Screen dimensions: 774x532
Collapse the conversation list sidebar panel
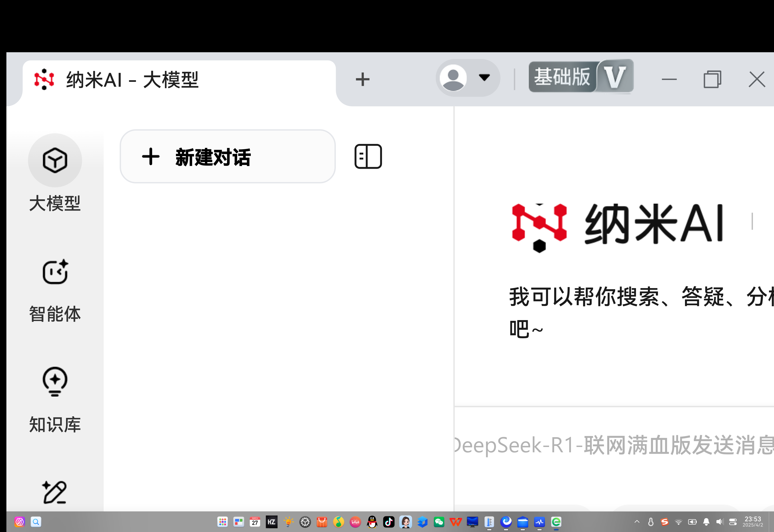coord(368,156)
